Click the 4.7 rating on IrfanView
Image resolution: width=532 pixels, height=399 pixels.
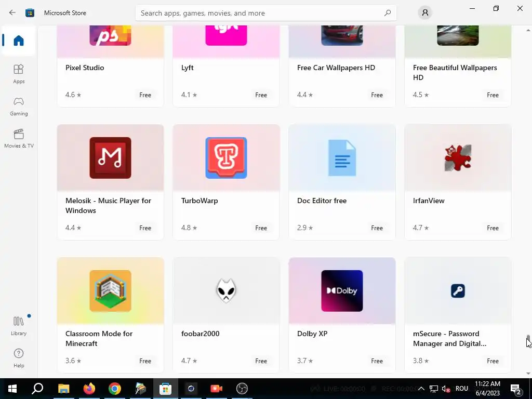pos(421,228)
